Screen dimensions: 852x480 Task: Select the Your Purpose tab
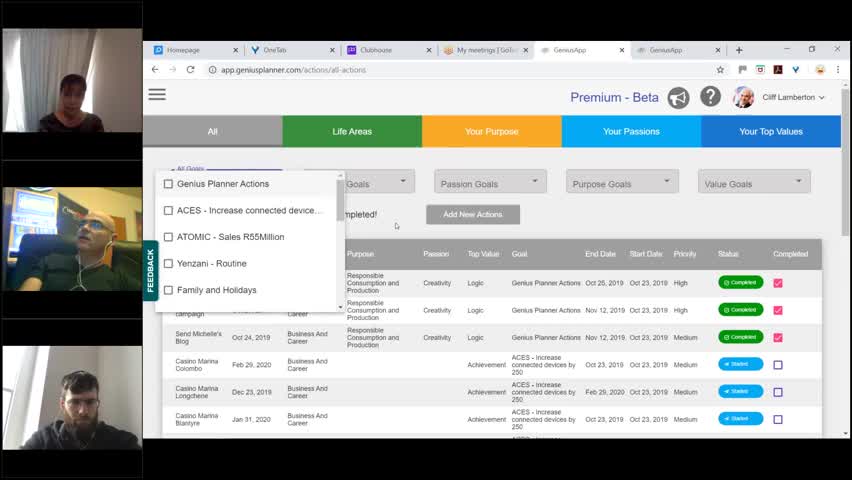(x=492, y=132)
